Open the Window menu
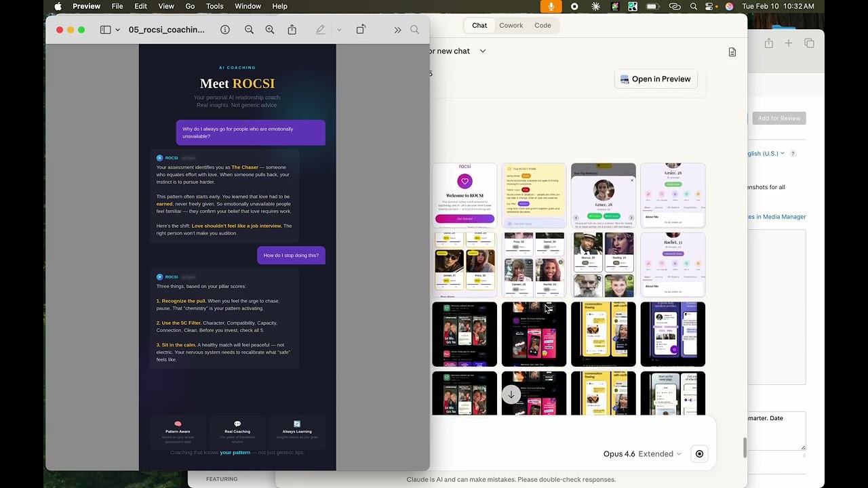 tap(248, 6)
